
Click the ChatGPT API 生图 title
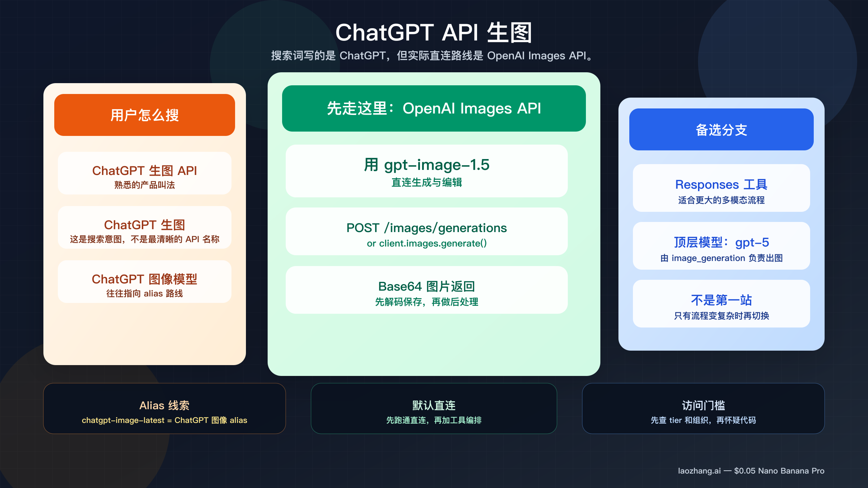point(434,33)
